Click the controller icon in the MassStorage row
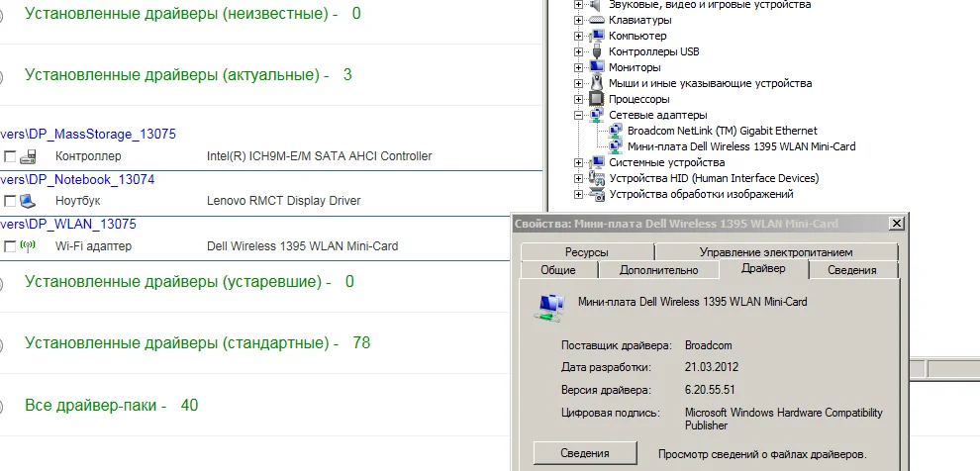This screenshot has width=980, height=471. point(28,156)
